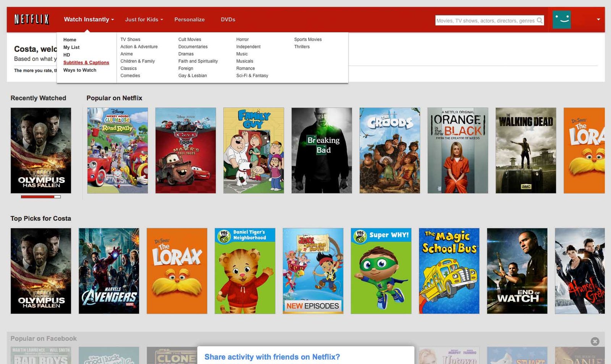The height and width of the screenshot is (364, 611).
Task: Open the Dramas genre
Action: [x=186, y=54]
